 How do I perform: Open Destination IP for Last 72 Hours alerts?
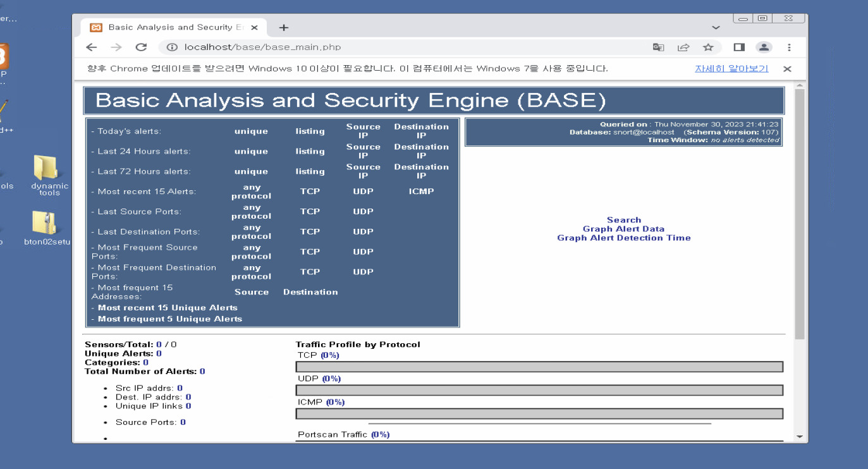coord(421,171)
